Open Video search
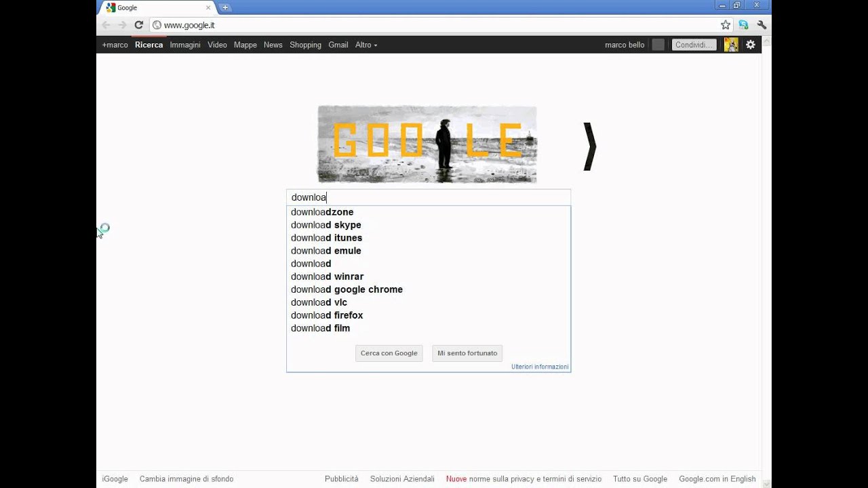This screenshot has width=868, height=488. (217, 45)
